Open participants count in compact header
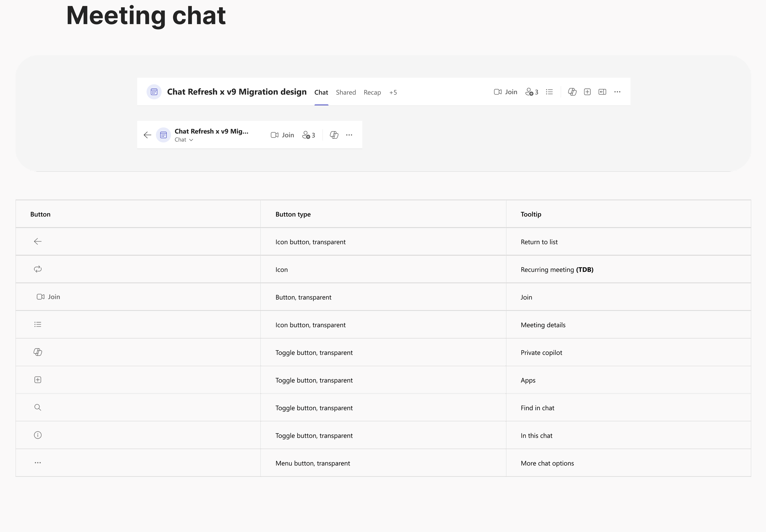The height and width of the screenshot is (532, 766). (x=308, y=135)
